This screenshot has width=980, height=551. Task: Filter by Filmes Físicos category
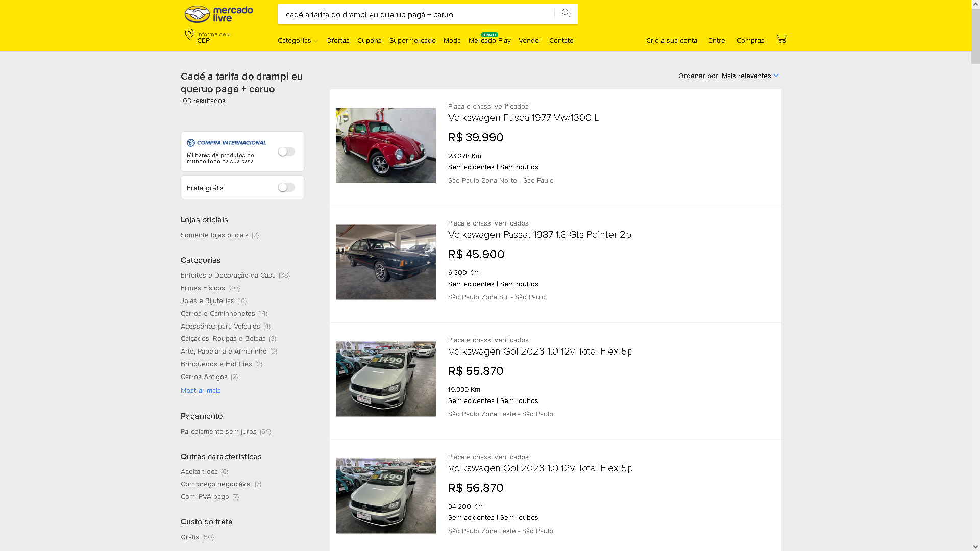[x=210, y=288]
